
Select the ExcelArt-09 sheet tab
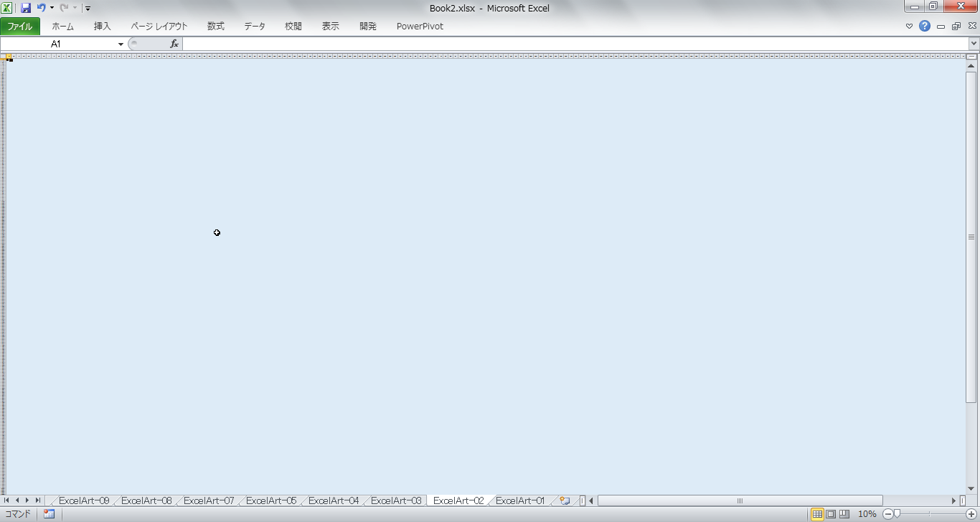tap(84, 500)
